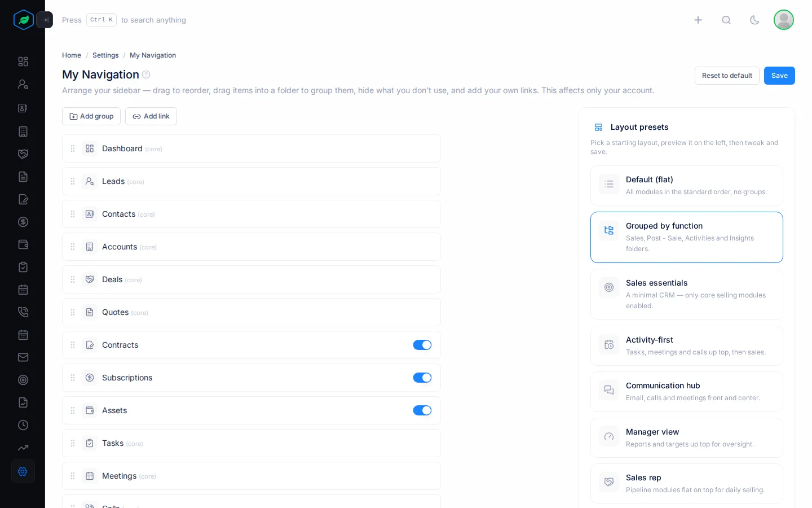Open Leads icon in left sidebar

pyautogui.click(x=23, y=84)
